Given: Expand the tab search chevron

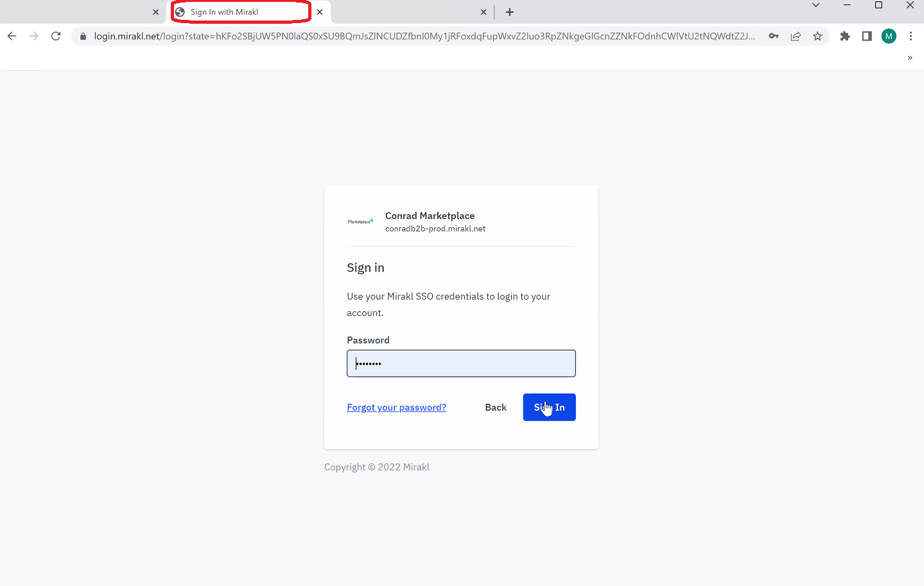Looking at the screenshot, I should (815, 5).
